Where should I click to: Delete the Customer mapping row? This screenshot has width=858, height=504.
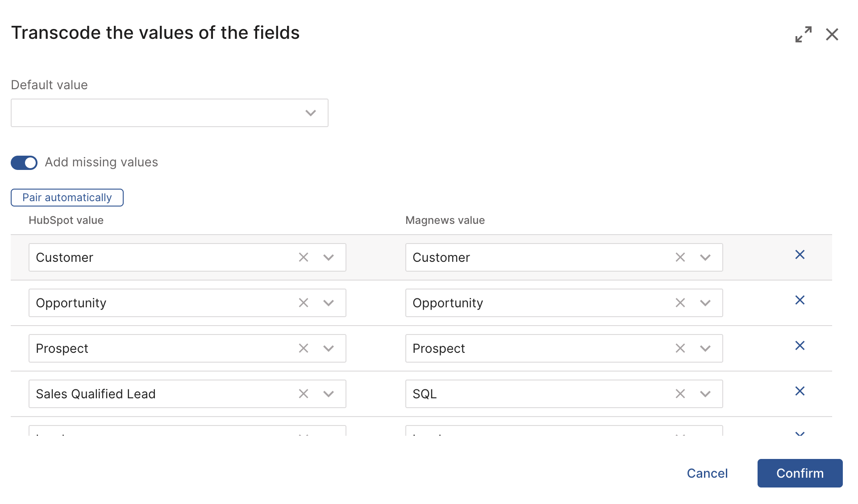800,255
